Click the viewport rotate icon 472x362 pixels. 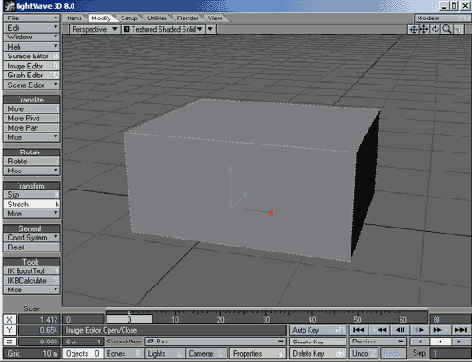pyautogui.click(x=435, y=30)
